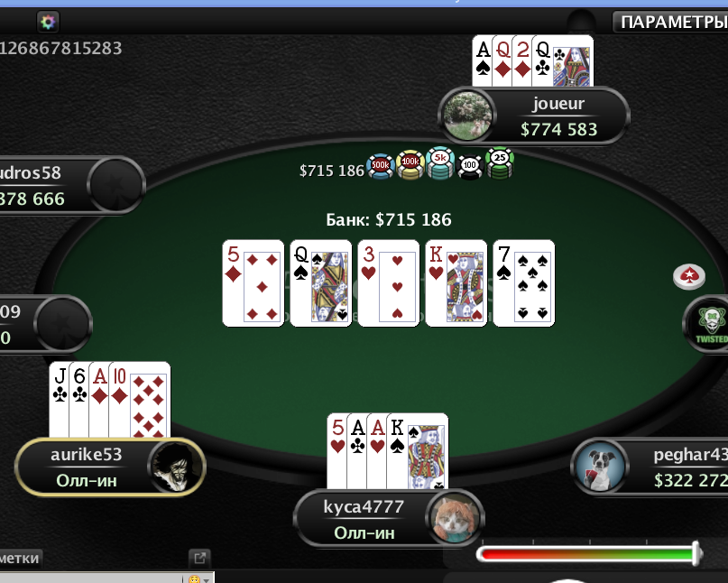Click the red dealer button chip
The height and width of the screenshot is (583, 728).
(689, 276)
